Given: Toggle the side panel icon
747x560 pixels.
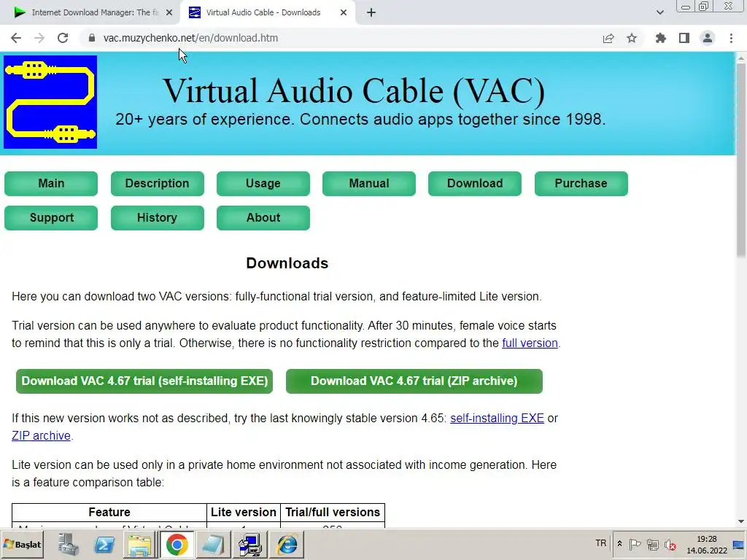Looking at the screenshot, I should tap(684, 38).
